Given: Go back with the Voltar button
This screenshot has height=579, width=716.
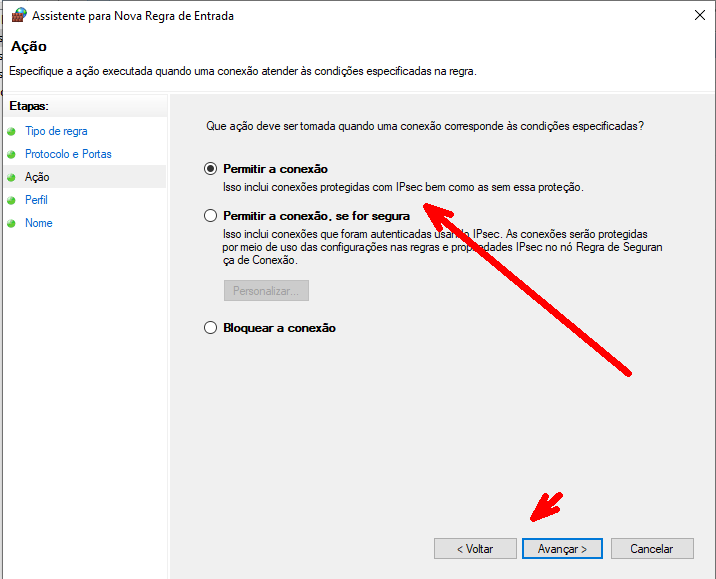Looking at the screenshot, I should click(475, 548).
